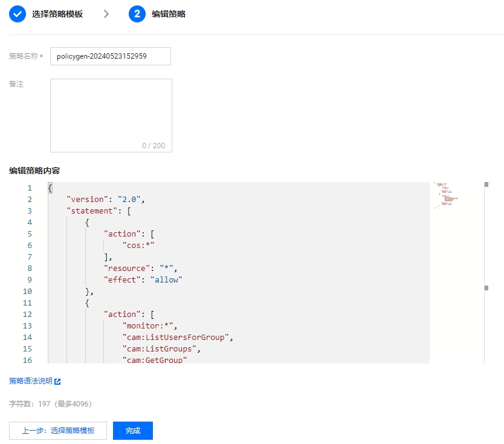Place cursor on the "cos:*" string
The width and height of the screenshot is (504, 444).
[x=138, y=246]
